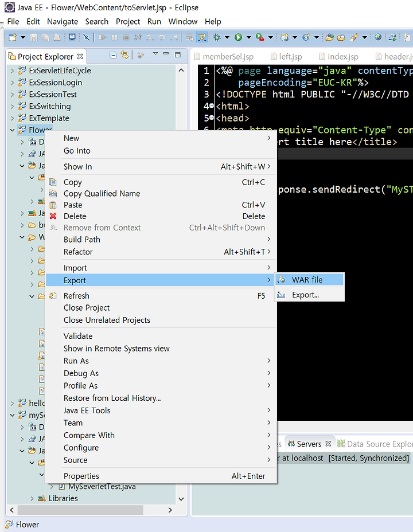Click Validate in the context menu

coord(161,336)
